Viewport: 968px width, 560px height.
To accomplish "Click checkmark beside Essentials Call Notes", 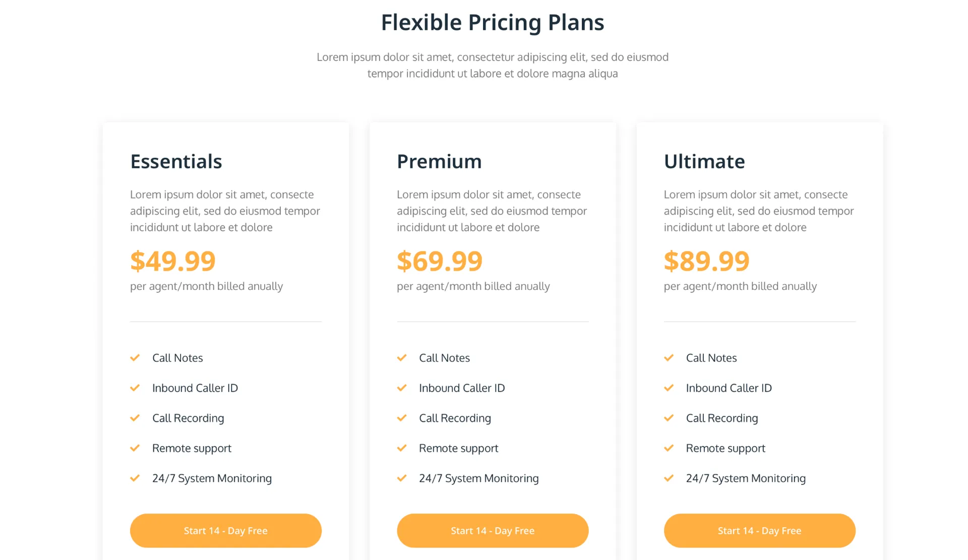I will click(135, 358).
